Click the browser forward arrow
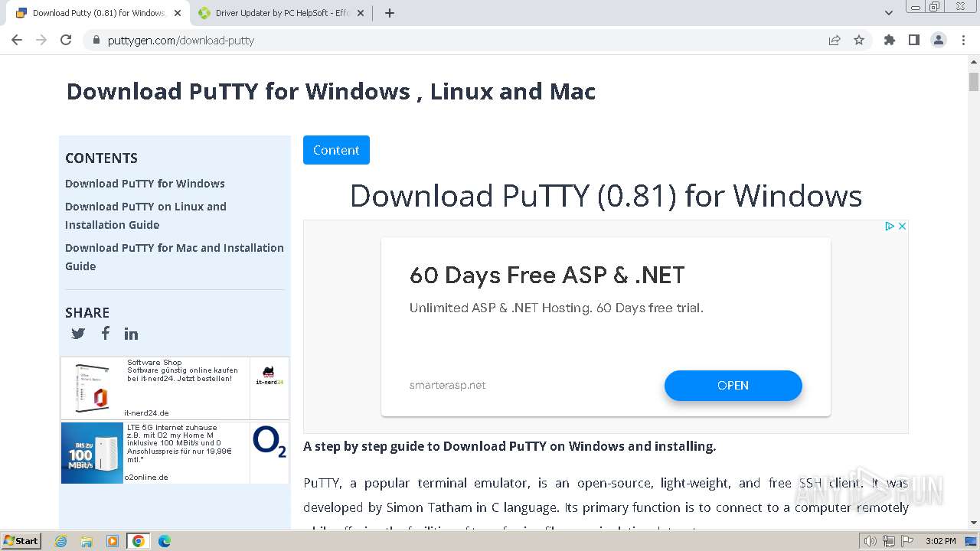This screenshot has height=551, width=980. pos(41,40)
